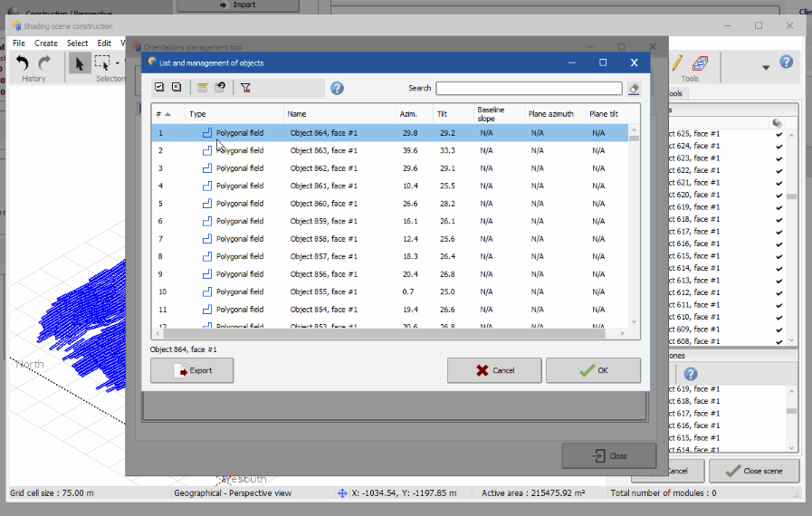Click the Polygonal field icon in row 2
This screenshot has height=516, width=812.
click(x=207, y=150)
